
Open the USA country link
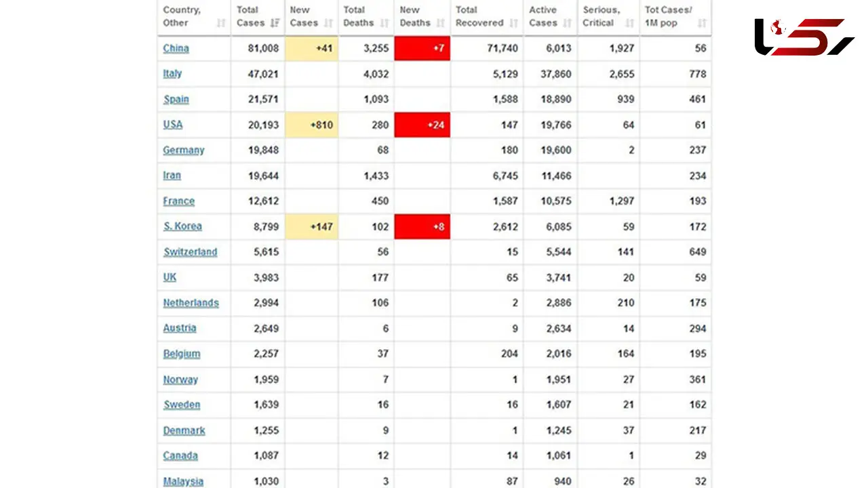[x=173, y=125]
